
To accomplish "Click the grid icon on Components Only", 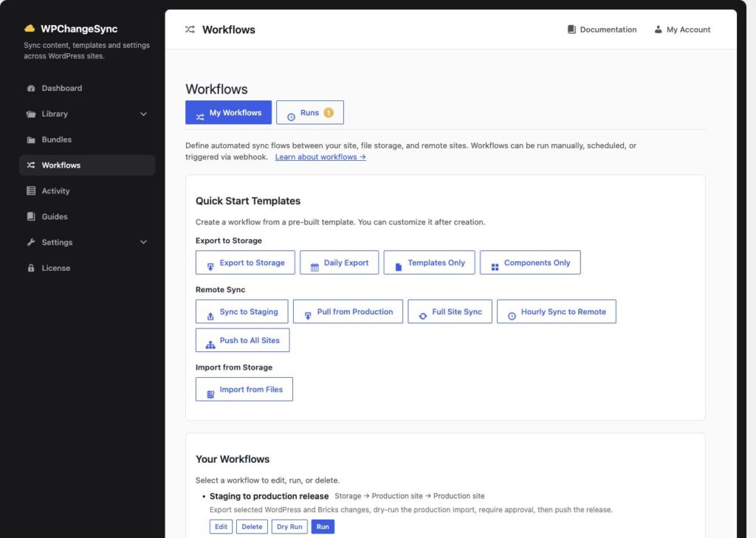I will click(x=495, y=266).
